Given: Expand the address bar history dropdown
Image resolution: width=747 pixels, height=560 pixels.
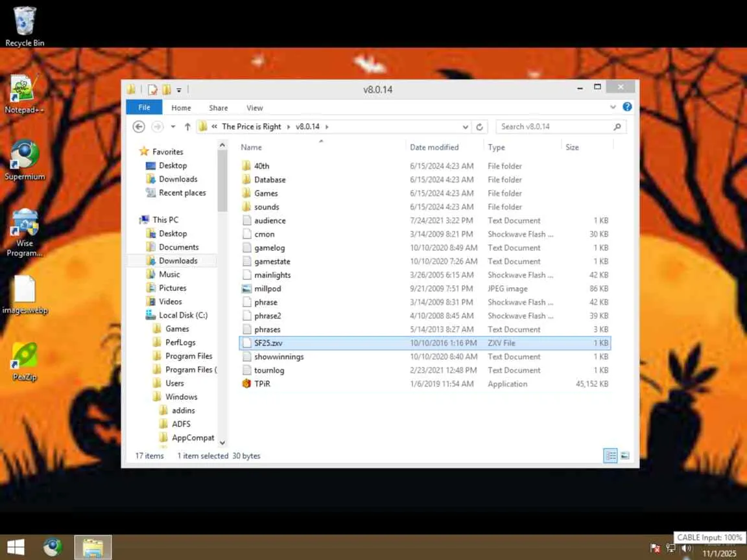Looking at the screenshot, I should click(x=466, y=126).
